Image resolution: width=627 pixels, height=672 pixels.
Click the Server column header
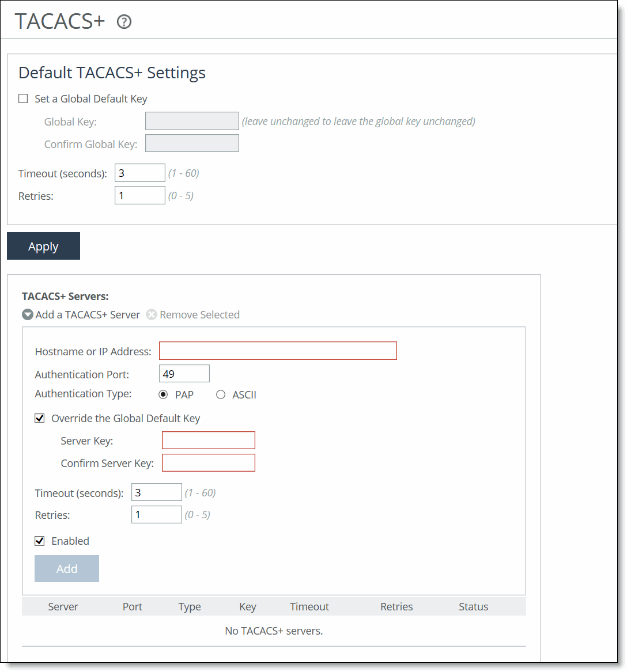(x=63, y=606)
